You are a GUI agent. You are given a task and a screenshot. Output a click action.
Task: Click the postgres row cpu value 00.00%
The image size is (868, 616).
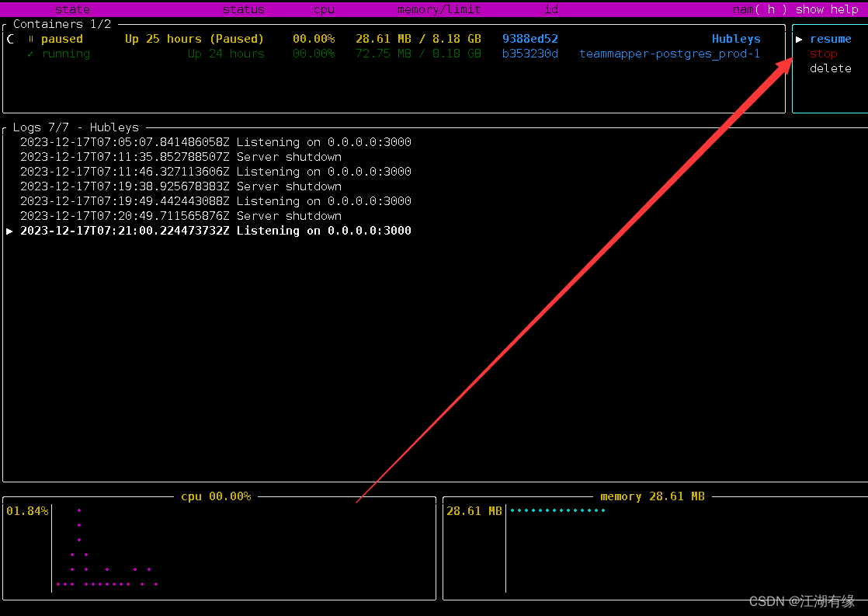point(314,54)
